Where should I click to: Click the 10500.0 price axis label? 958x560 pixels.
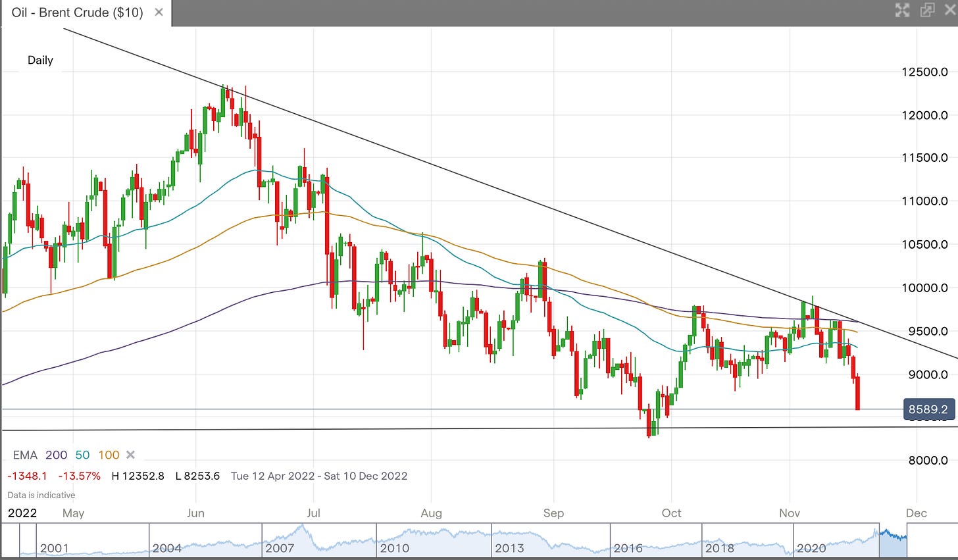click(924, 245)
